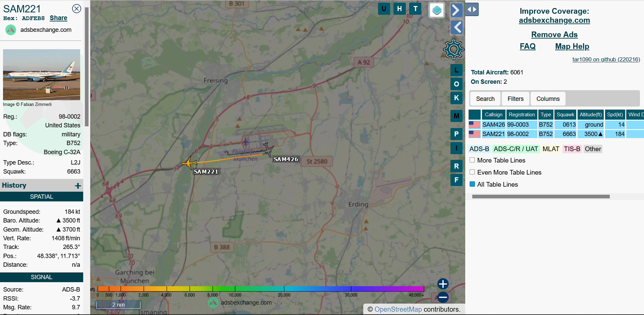
Task: Click the Remove Ads link
Action: [554, 35]
